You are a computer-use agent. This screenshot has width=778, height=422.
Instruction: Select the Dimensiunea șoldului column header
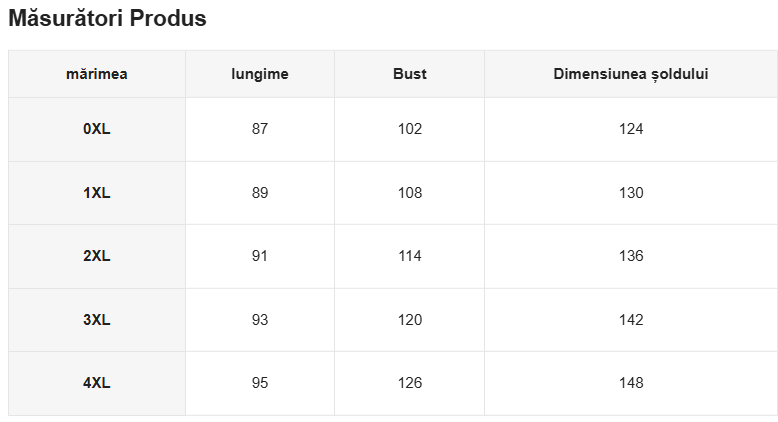click(631, 74)
